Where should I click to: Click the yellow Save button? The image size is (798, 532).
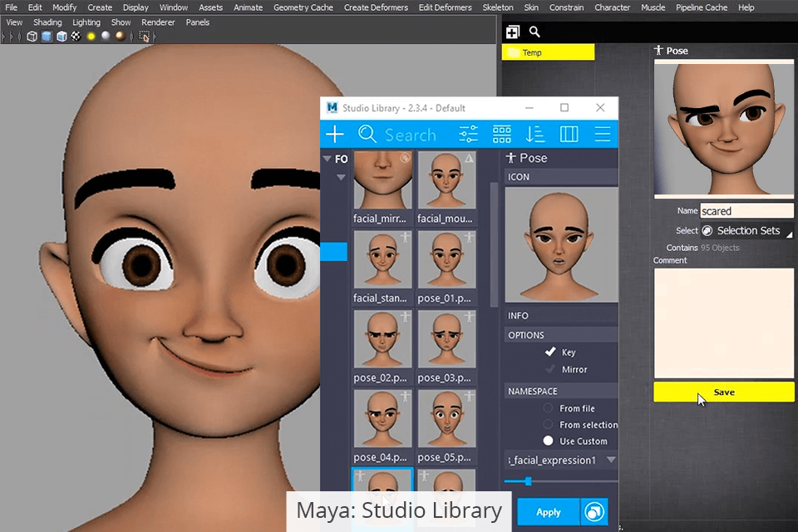[x=724, y=392]
